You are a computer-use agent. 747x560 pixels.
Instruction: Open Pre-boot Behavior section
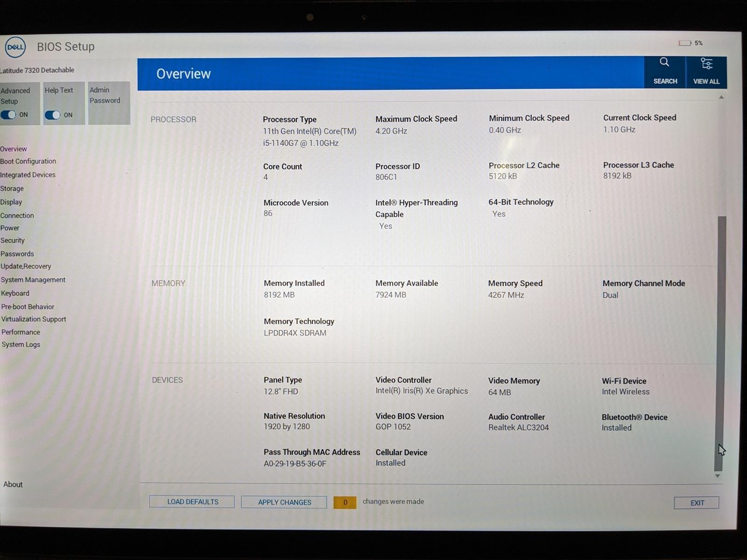(x=28, y=307)
